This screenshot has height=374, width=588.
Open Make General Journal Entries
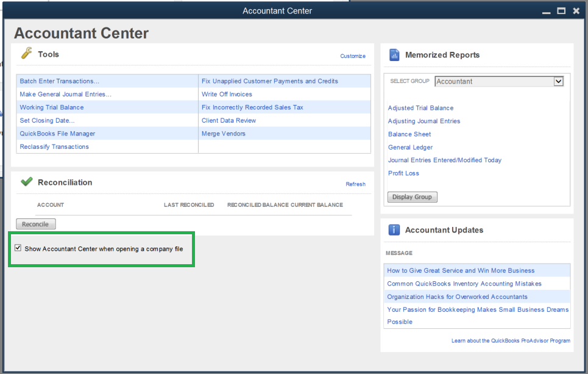coord(66,95)
